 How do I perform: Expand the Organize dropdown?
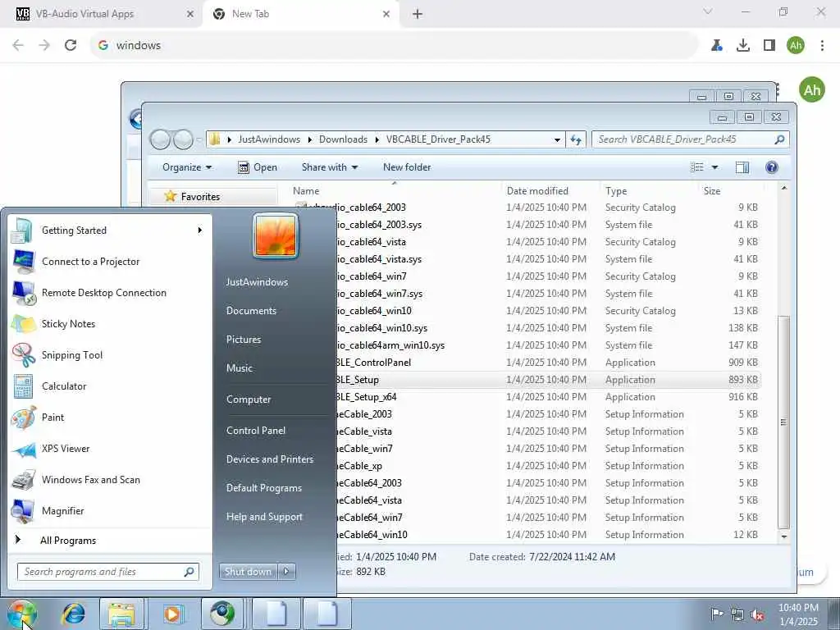[x=187, y=167]
